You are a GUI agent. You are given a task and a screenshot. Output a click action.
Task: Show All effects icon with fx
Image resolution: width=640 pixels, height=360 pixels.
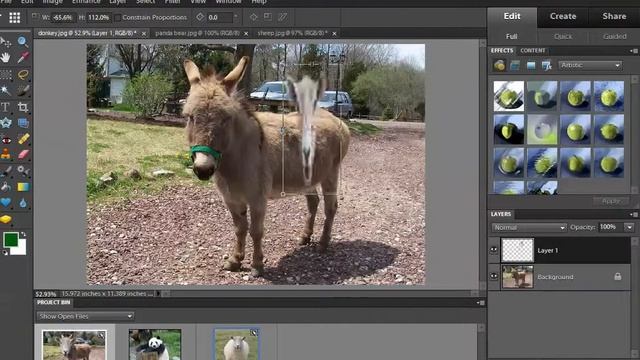coord(547,65)
